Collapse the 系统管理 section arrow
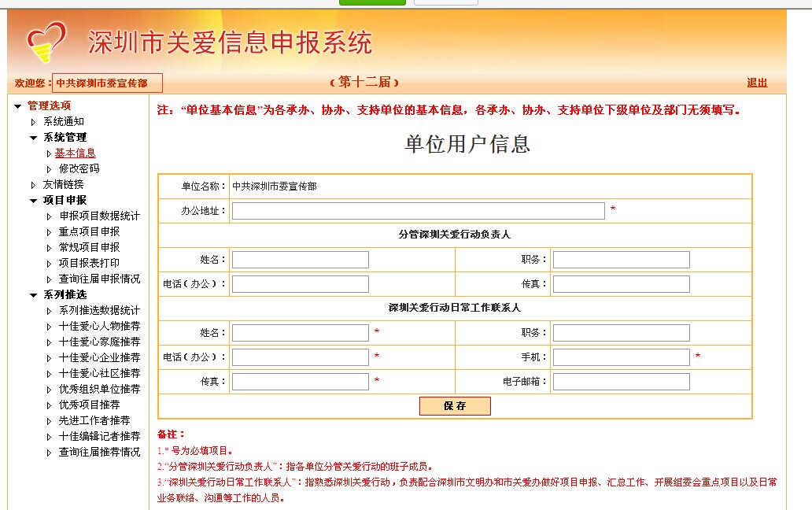The image size is (812, 510). (x=33, y=138)
